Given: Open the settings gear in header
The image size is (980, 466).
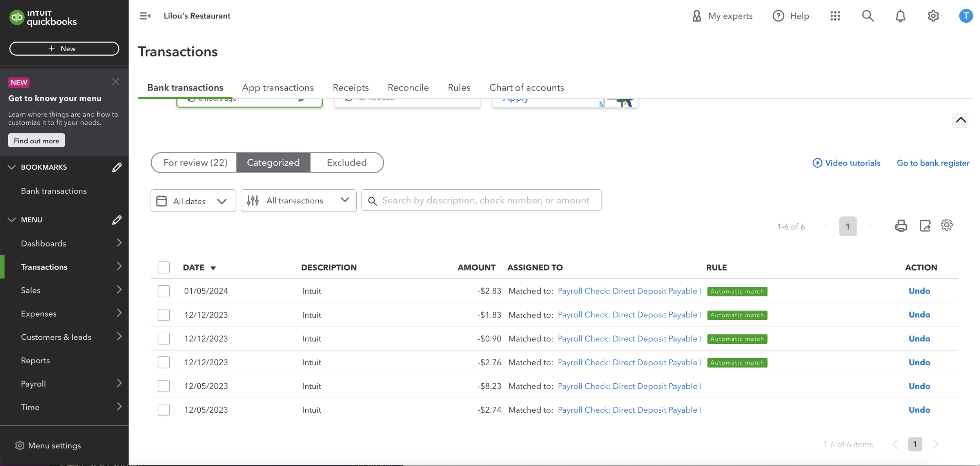Looking at the screenshot, I should [x=933, y=16].
